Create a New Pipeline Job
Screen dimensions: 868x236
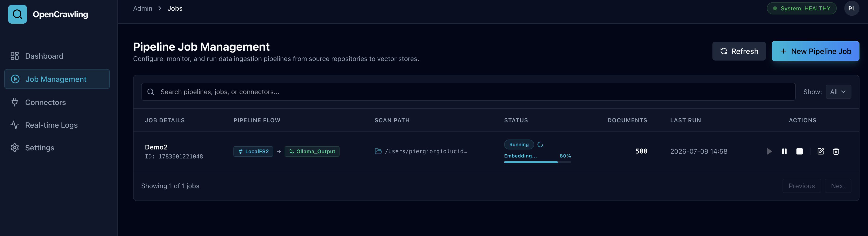pyautogui.click(x=815, y=51)
